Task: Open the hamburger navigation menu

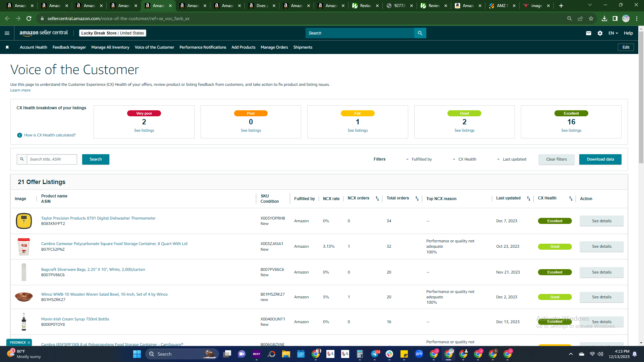Action: (x=7, y=33)
